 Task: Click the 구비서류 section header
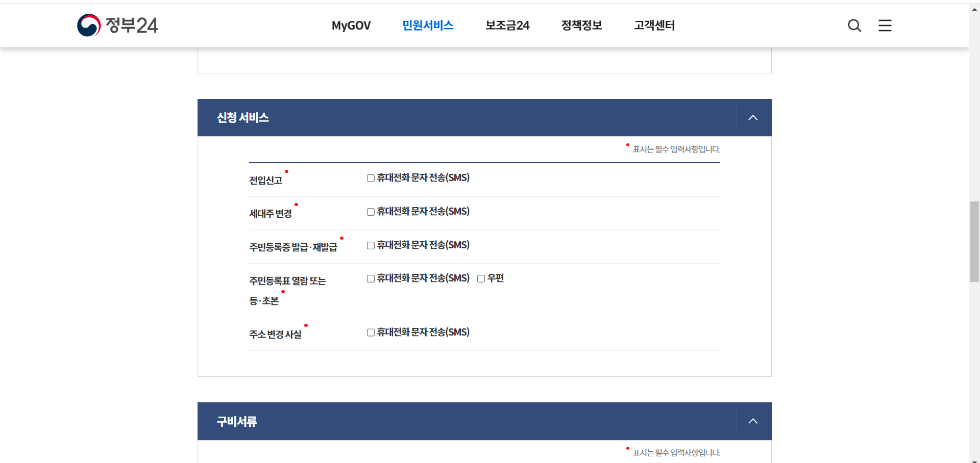[x=236, y=421]
